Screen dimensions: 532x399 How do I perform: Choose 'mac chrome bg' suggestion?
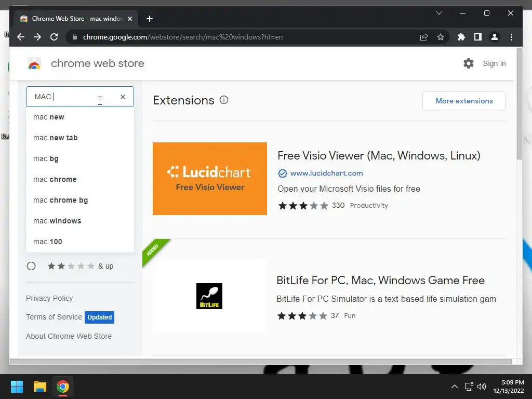pyautogui.click(x=80, y=200)
